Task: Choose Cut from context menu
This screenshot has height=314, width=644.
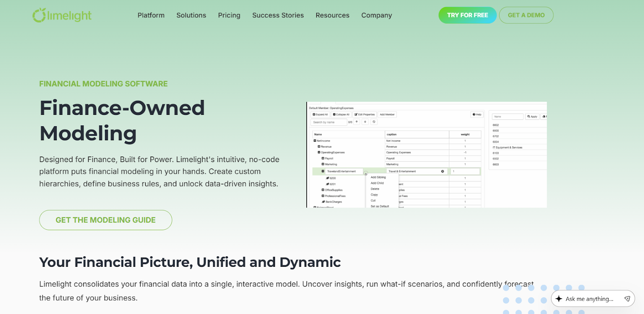Action: pyautogui.click(x=373, y=200)
